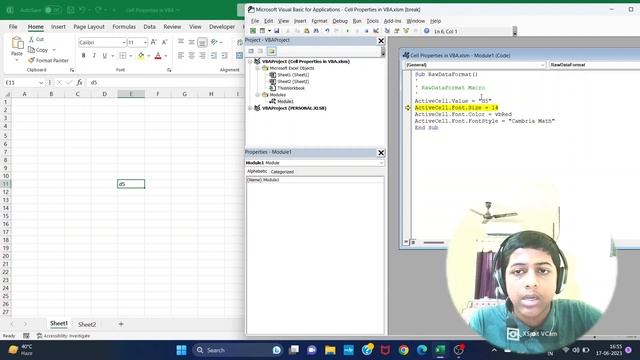Click the Excel formula bar input

(x=165, y=82)
